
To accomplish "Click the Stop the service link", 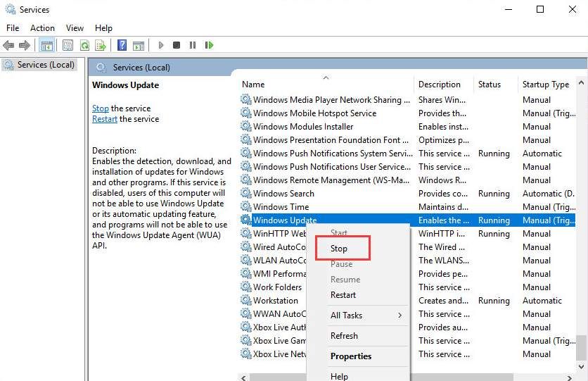I will (100, 108).
